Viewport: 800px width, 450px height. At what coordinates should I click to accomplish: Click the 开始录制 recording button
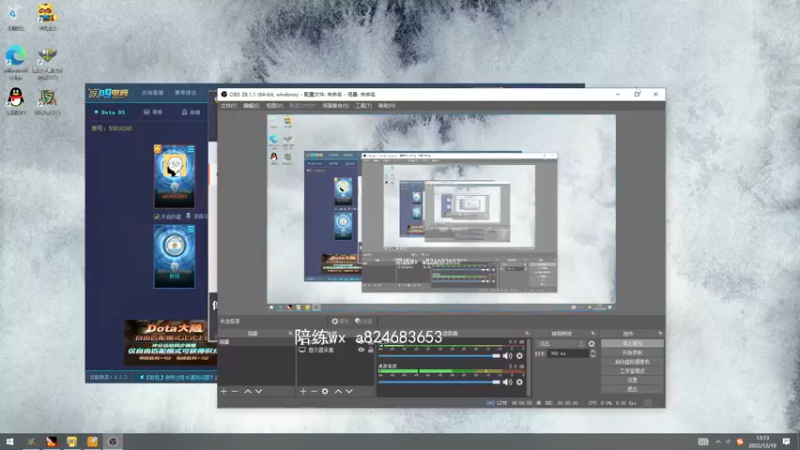(632, 353)
